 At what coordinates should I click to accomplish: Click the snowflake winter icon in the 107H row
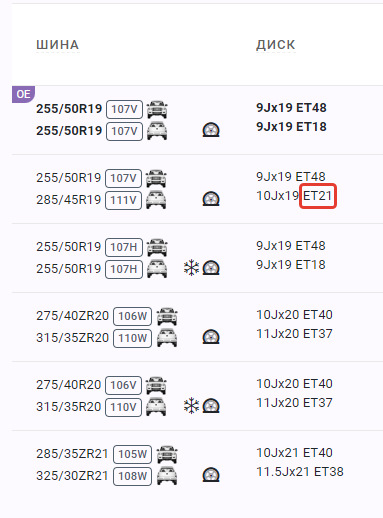pyautogui.click(x=191, y=268)
